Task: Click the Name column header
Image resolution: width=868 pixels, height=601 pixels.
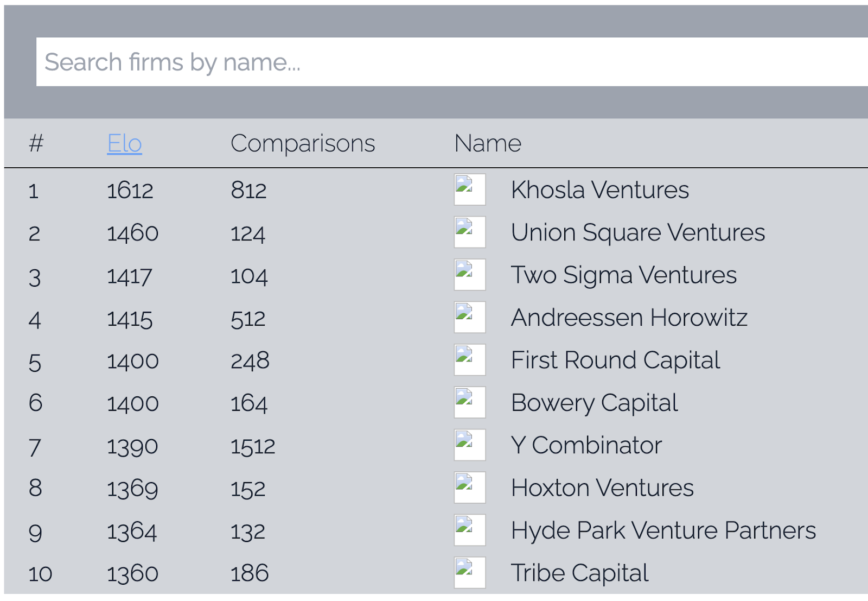Action: tap(488, 143)
